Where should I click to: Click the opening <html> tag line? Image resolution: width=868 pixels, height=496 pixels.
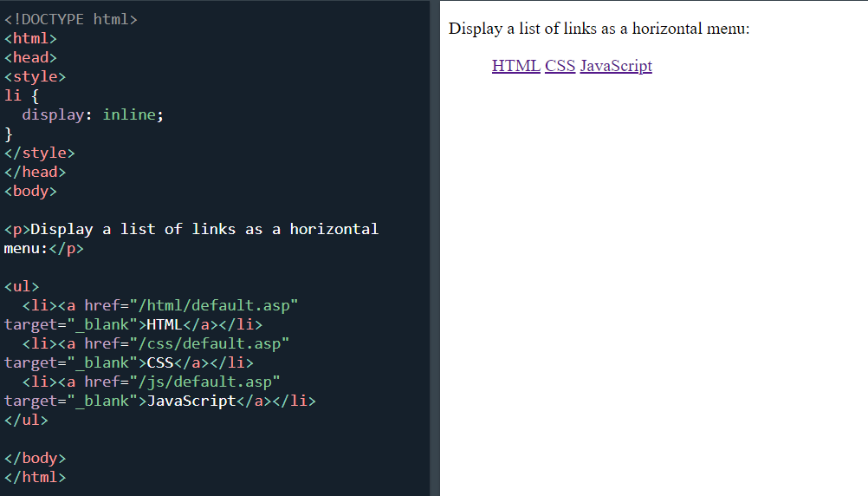pyautogui.click(x=30, y=39)
